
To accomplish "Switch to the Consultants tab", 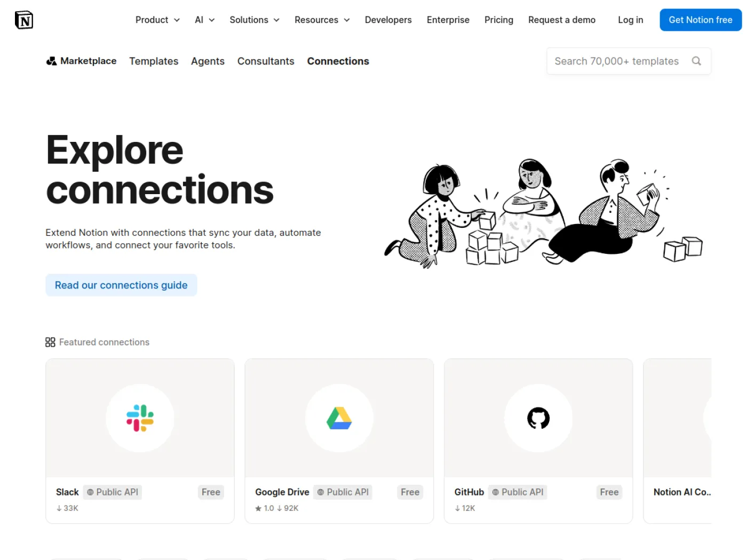I will coord(266,61).
